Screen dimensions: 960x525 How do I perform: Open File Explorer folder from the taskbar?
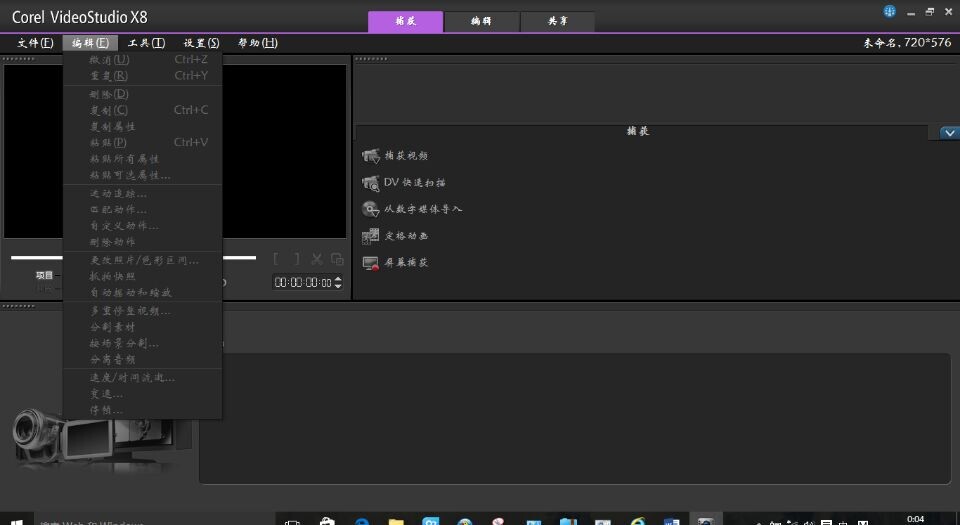(x=395, y=521)
